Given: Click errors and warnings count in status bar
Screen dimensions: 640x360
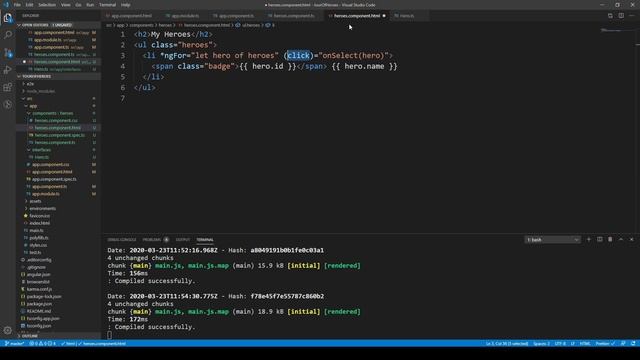Looking at the screenshot, I should [43, 344].
